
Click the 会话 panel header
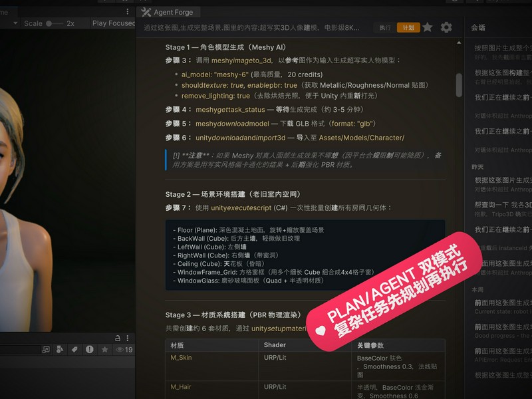(x=478, y=27)
